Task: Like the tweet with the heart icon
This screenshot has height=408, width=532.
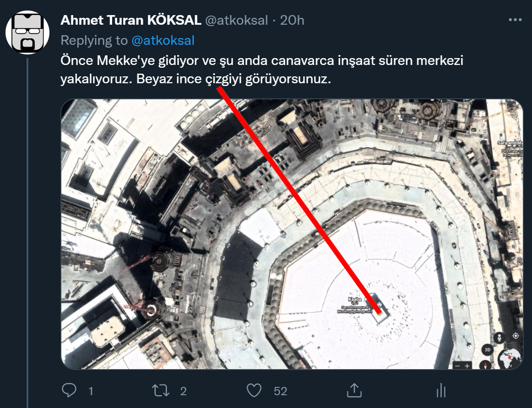Action: (254, 391)
